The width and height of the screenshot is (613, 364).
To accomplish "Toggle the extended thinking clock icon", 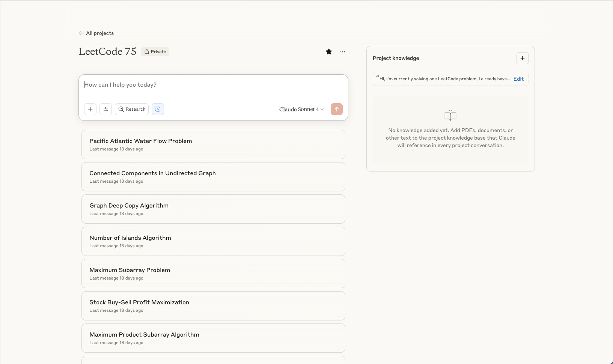I will tap(158, 109).
